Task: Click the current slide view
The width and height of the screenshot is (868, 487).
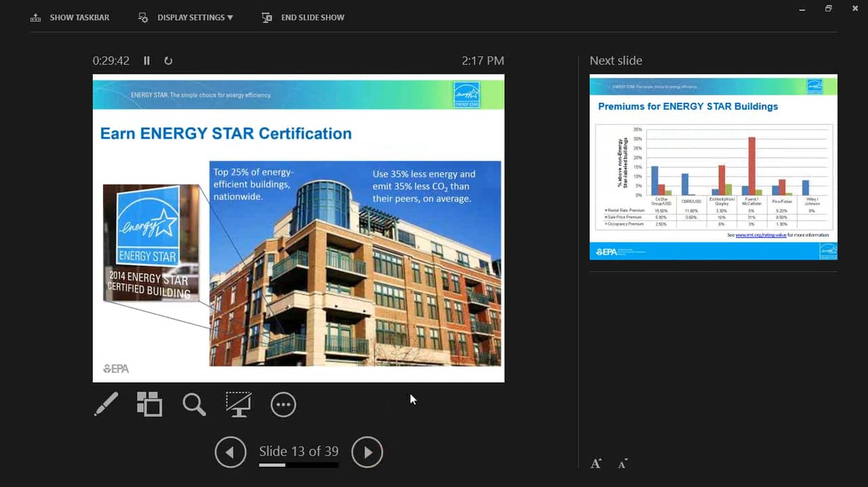Action: [299, 228]
